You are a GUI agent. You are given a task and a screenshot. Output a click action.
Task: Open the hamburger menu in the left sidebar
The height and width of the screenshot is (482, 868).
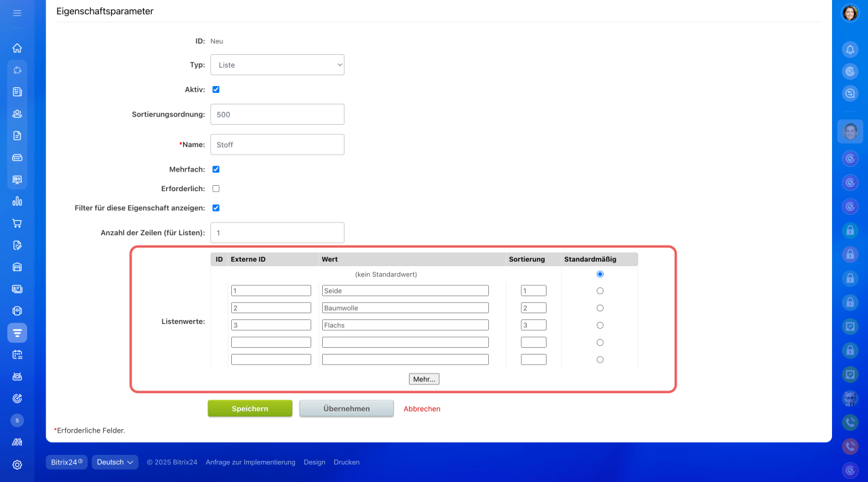coord(17,13)
